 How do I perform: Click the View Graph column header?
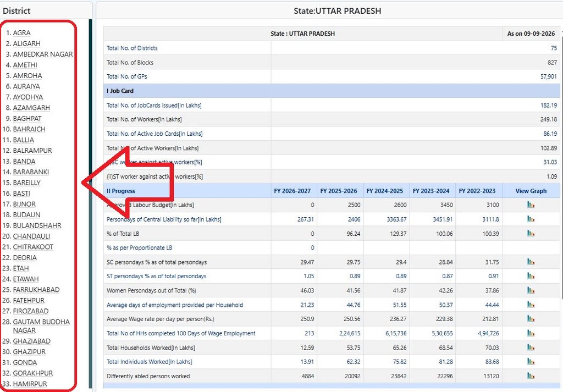(531, 191)
